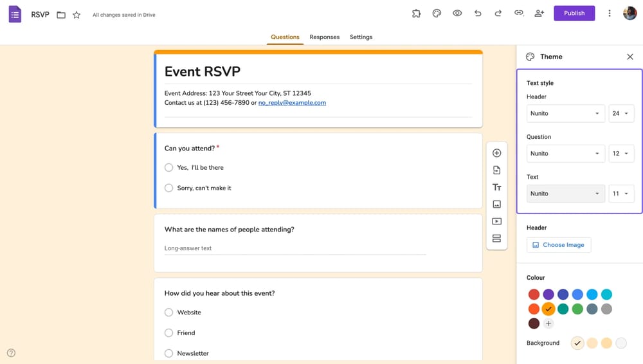Preview the form with eye icon

pos(457,13)
